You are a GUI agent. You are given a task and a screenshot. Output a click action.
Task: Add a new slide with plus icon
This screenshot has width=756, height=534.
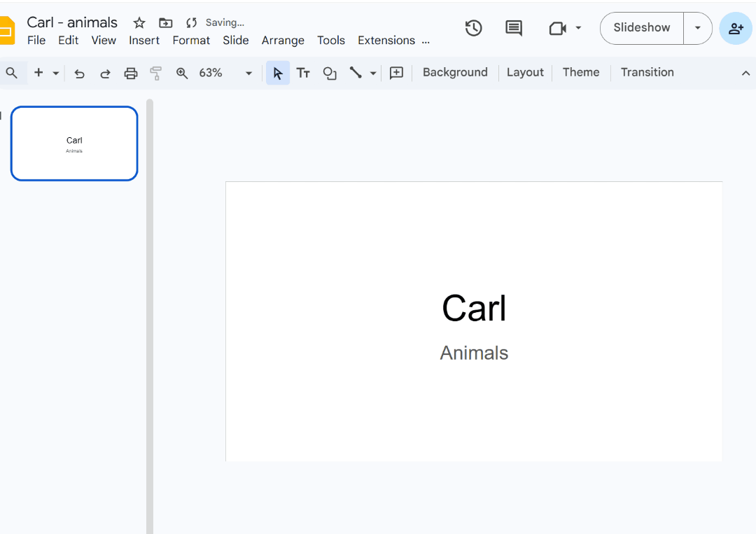[38, 73]
